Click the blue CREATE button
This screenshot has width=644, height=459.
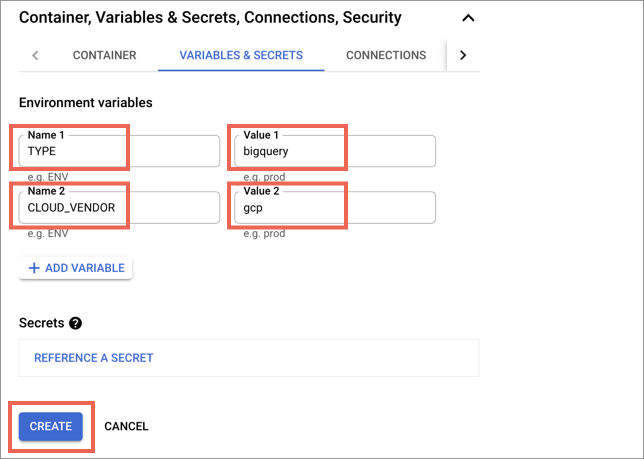point(51,426)
